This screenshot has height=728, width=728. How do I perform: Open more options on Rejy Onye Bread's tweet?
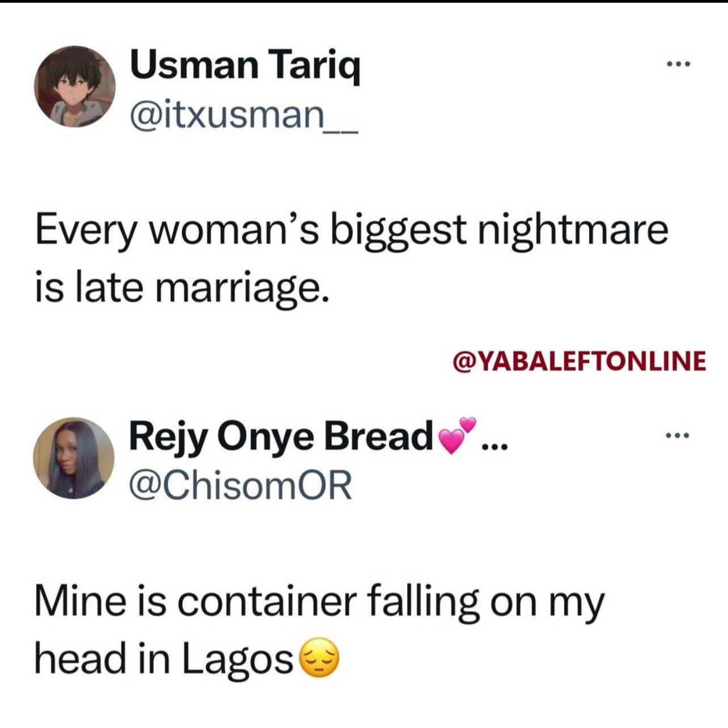coord(678,436)
